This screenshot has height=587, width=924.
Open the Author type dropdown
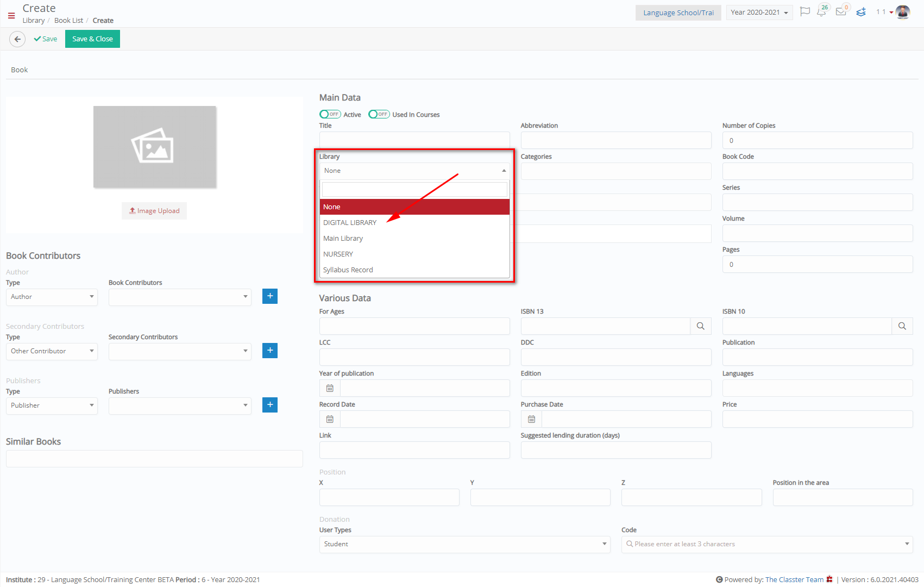52,297
